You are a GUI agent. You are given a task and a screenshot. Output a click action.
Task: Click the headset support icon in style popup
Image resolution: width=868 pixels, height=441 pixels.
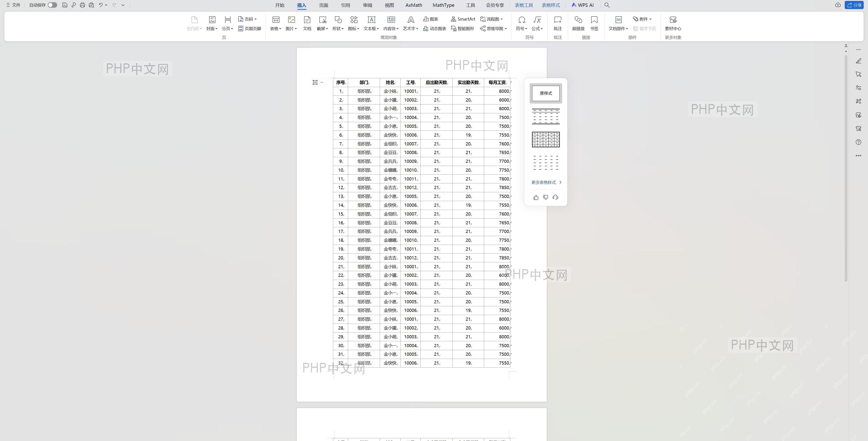tap(555, 198)
